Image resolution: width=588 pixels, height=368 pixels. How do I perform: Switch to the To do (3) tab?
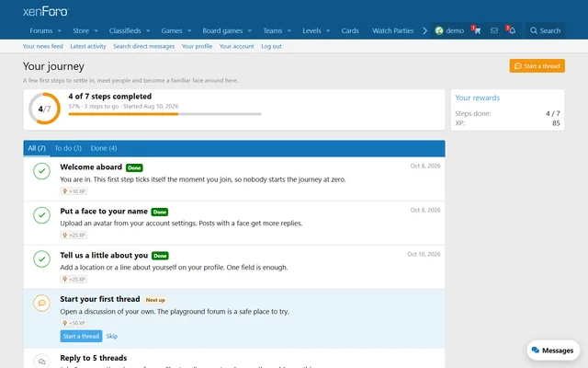(x=68, y=148)
